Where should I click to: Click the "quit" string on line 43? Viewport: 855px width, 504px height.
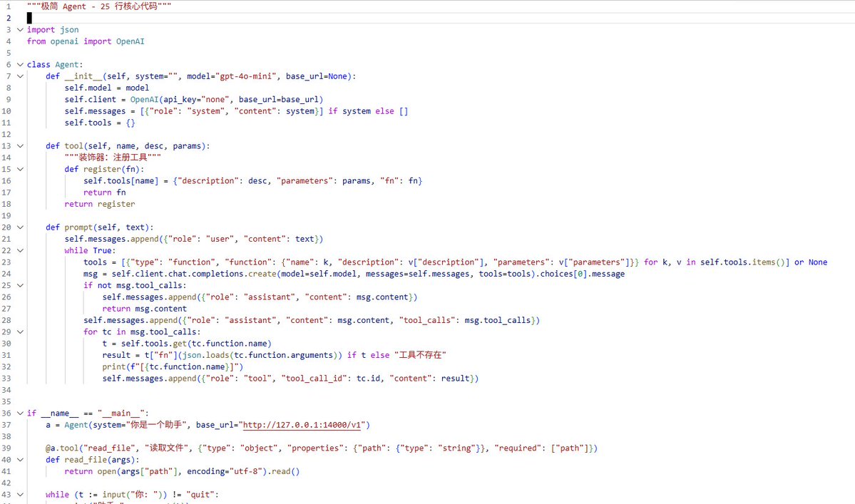(199, 495)
